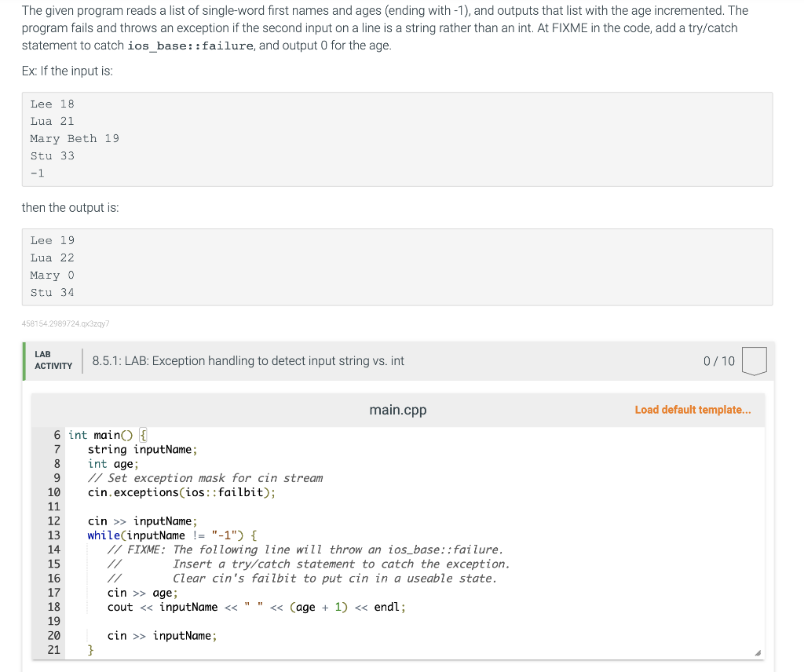
Task: Click the while loop on line 13
Action: [x=172, y=535]
